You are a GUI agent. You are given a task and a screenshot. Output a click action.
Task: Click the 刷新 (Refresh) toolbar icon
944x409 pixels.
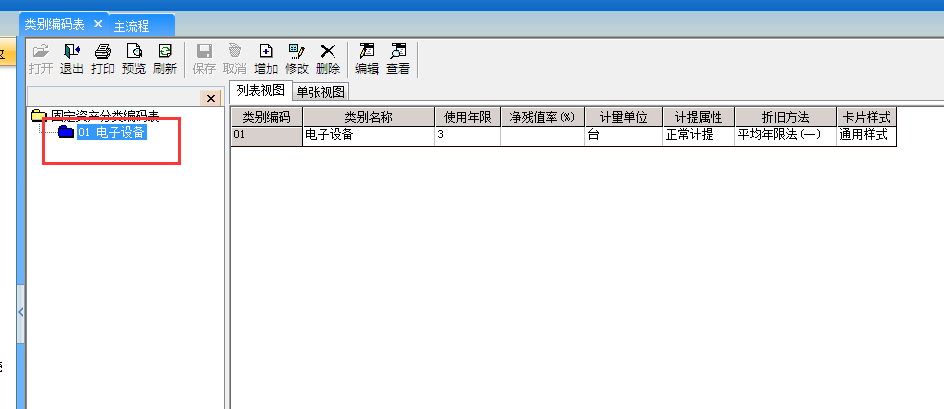165,59
